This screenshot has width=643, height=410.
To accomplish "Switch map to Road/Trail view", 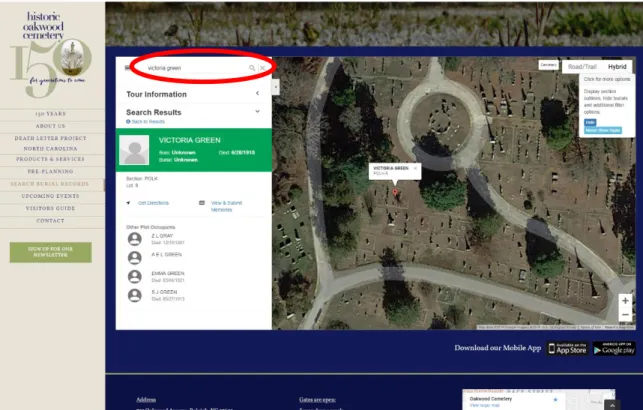I will point(582,66).
